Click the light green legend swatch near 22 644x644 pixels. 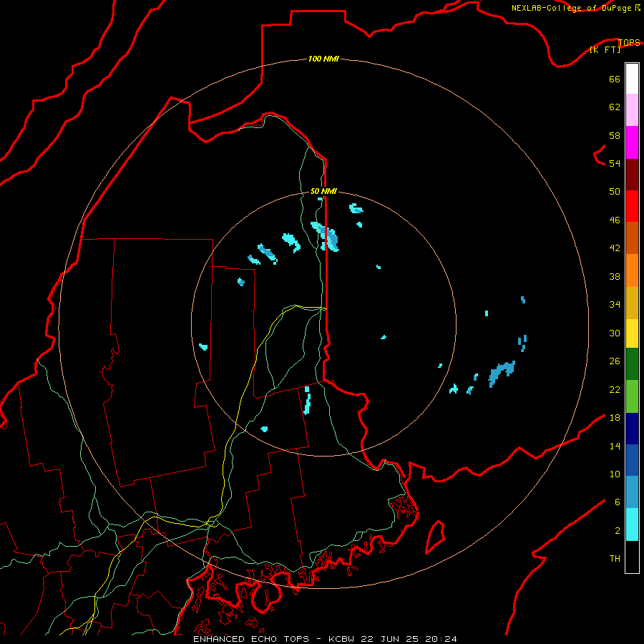pyautogui.click(x=632, y=396)
